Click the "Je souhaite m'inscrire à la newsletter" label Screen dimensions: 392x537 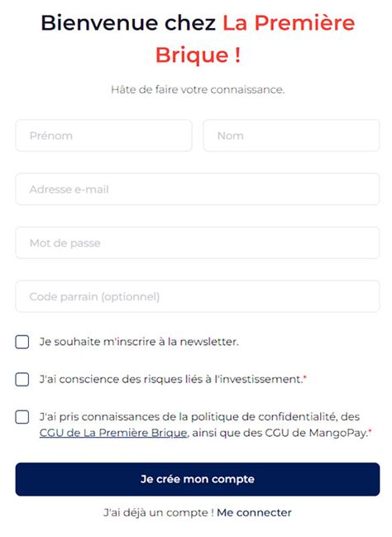pos(139,342)
